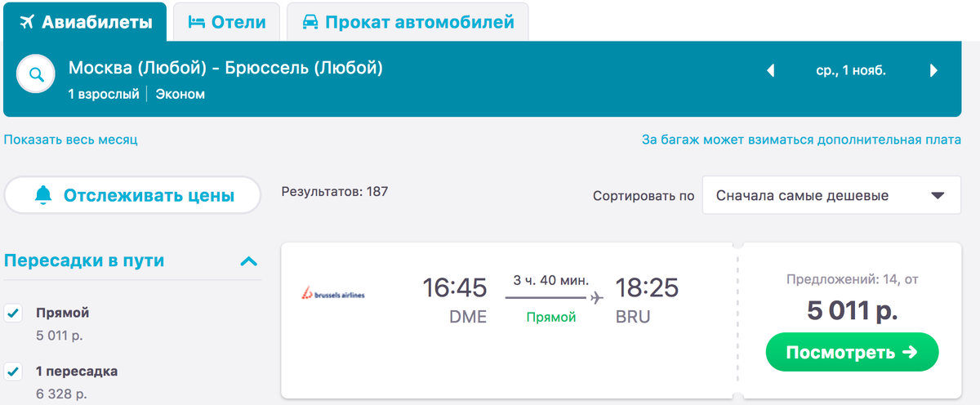Uncheck the 1 пересадка checkbox
Image resolution: width=980 pixels, height=405 pixels.
[13, 372]
